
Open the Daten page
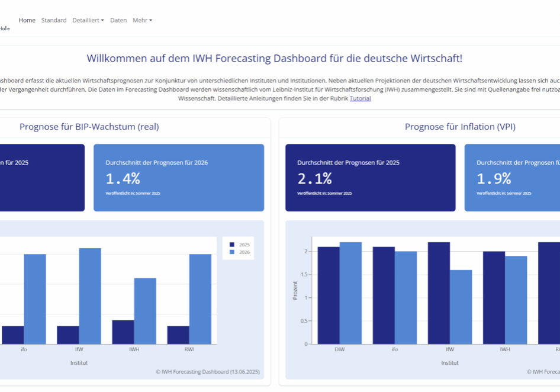pos(118,20)
